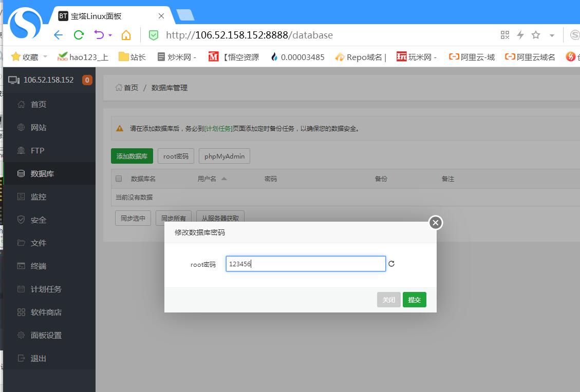Click the lightning speed mode icon

point(520,35)
